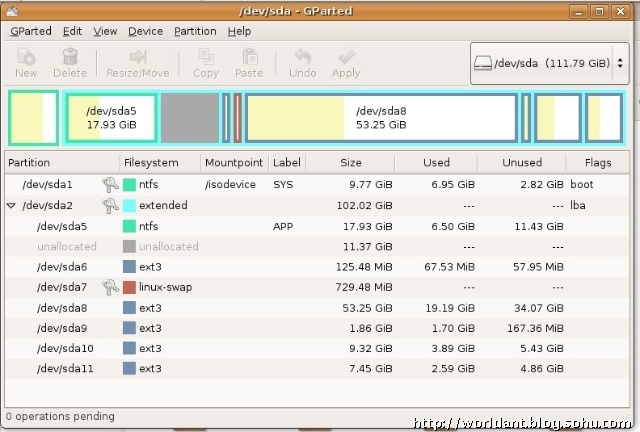640x432 pixels.
Task: Click the key lock icon beside /dev/sda1
Action: click(110, 184)
